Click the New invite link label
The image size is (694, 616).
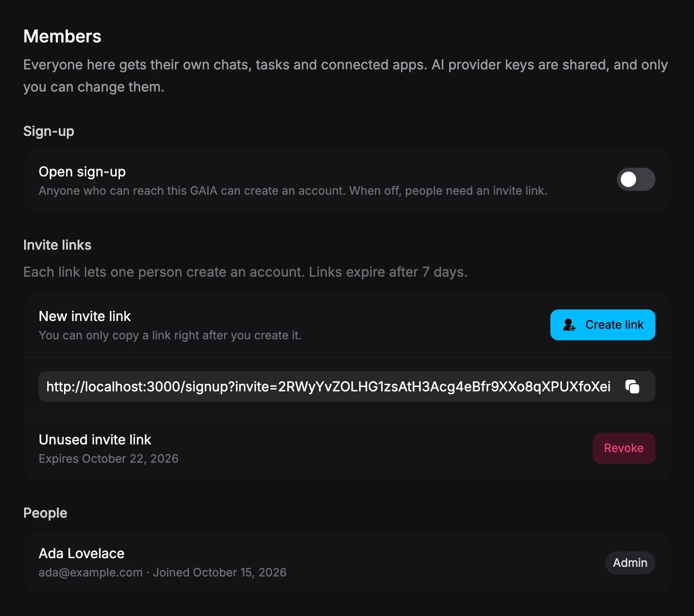85,316
